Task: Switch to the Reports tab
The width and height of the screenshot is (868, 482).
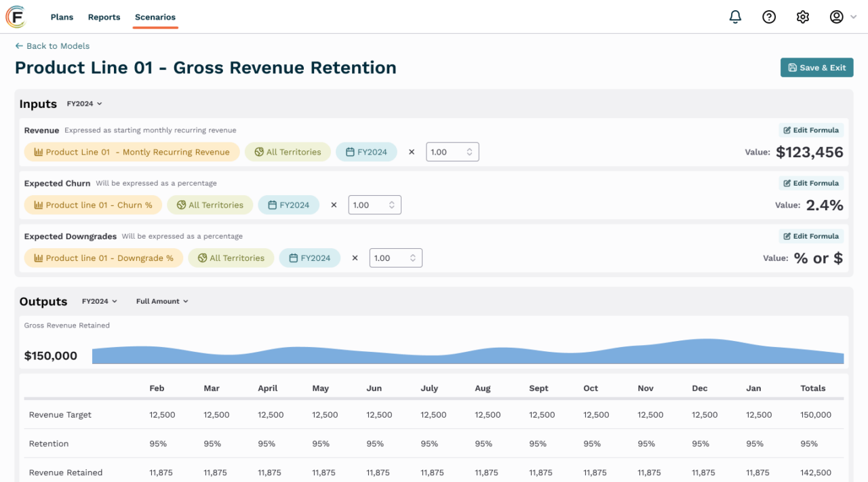Action: (x=104, y=17)
